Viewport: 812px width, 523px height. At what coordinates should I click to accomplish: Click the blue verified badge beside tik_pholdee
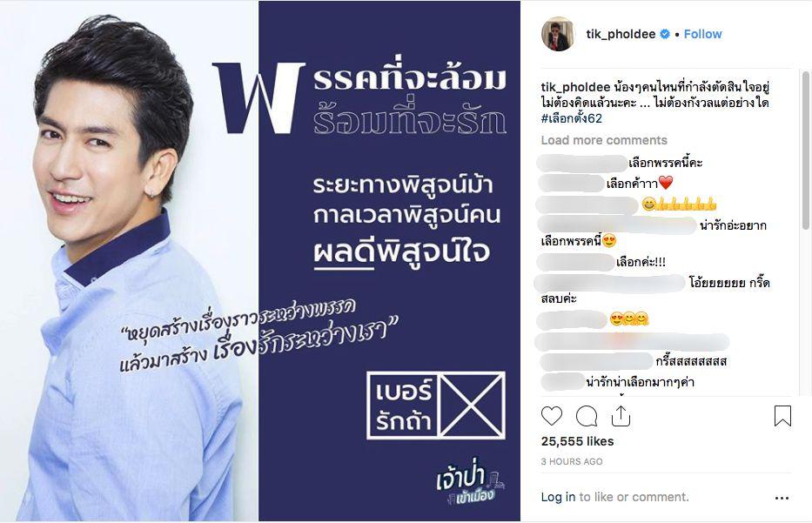click(x=664, y=34)
